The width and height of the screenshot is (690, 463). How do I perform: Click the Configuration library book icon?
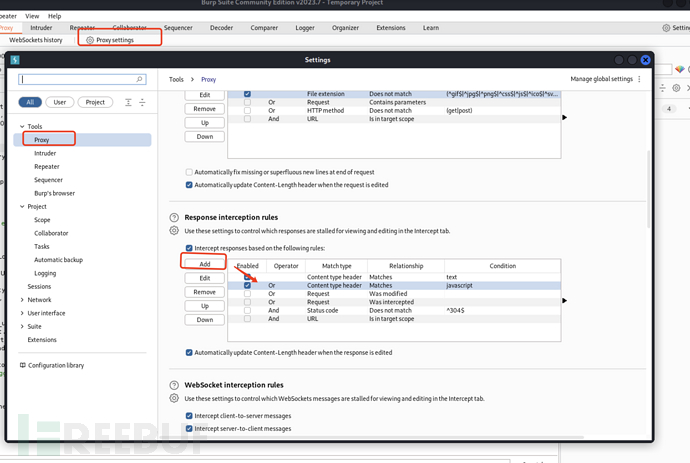point(22,365)
